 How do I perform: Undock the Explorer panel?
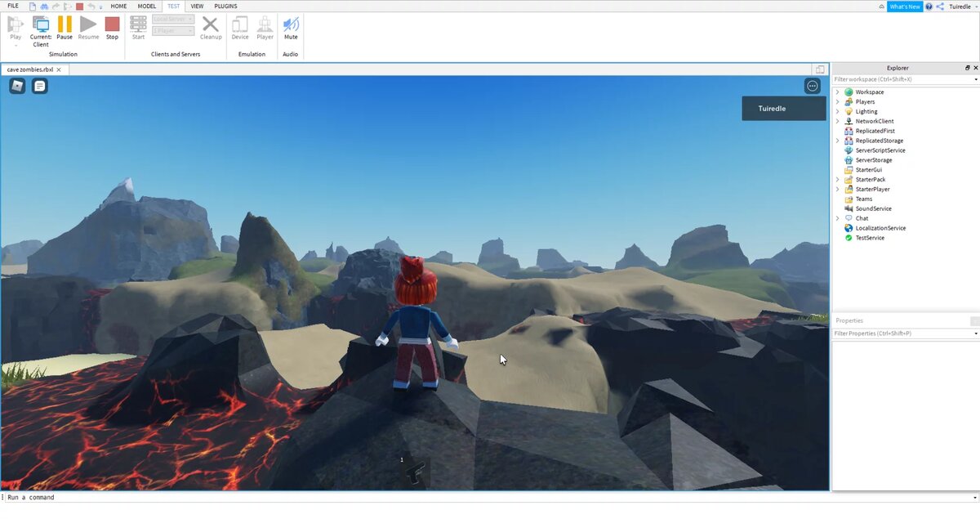(968, 68)
